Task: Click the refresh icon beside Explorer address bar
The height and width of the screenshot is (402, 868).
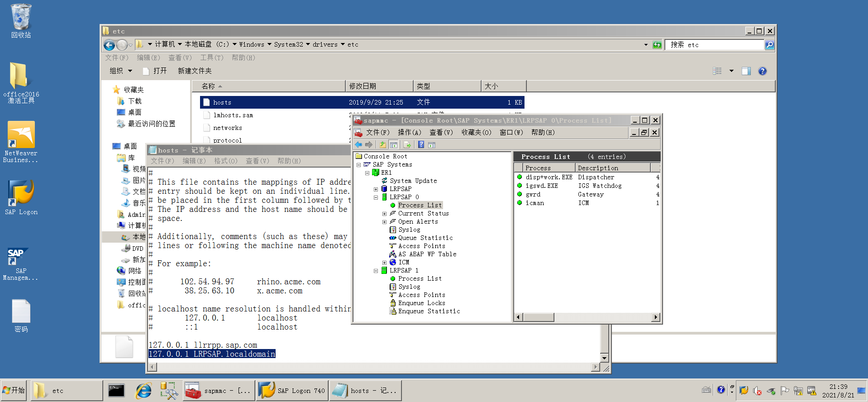Action: tap(657, 45)
